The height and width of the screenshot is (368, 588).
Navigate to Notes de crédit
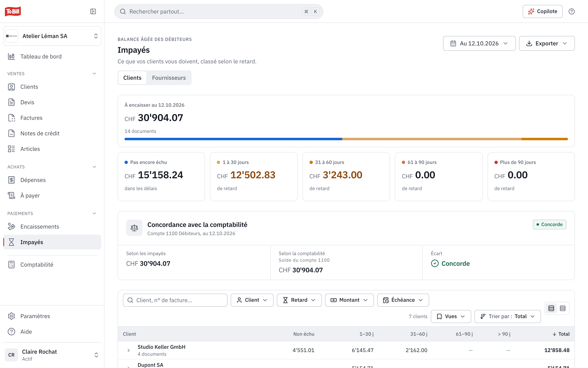coord(52,133)
